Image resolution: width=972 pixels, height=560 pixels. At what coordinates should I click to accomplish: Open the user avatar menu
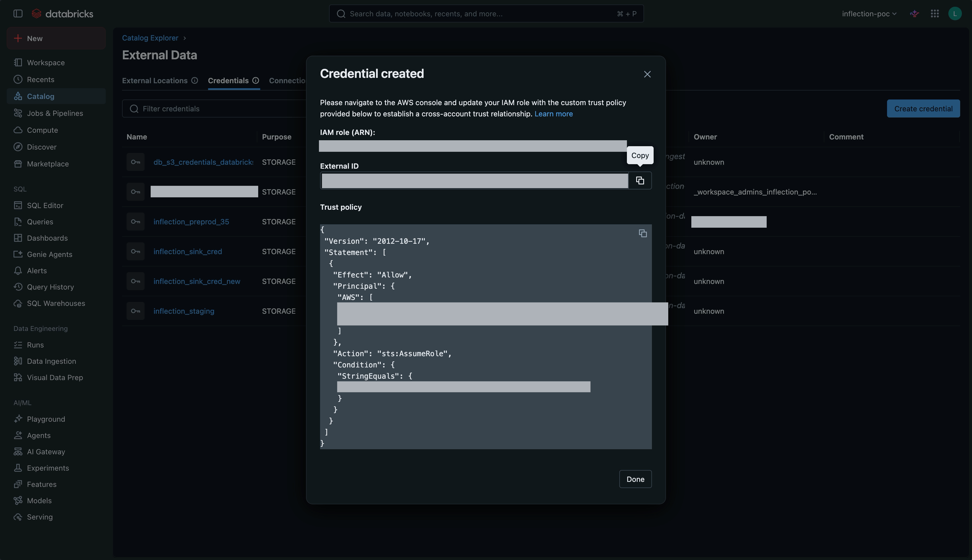coord(955,14)
